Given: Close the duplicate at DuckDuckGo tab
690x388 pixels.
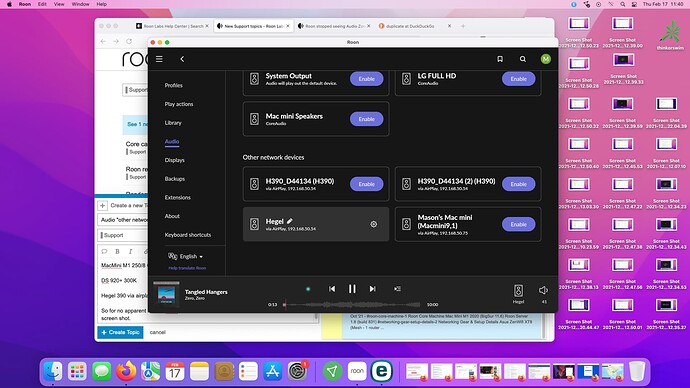Looking at the screenshot, I should (x=449, y=26).
